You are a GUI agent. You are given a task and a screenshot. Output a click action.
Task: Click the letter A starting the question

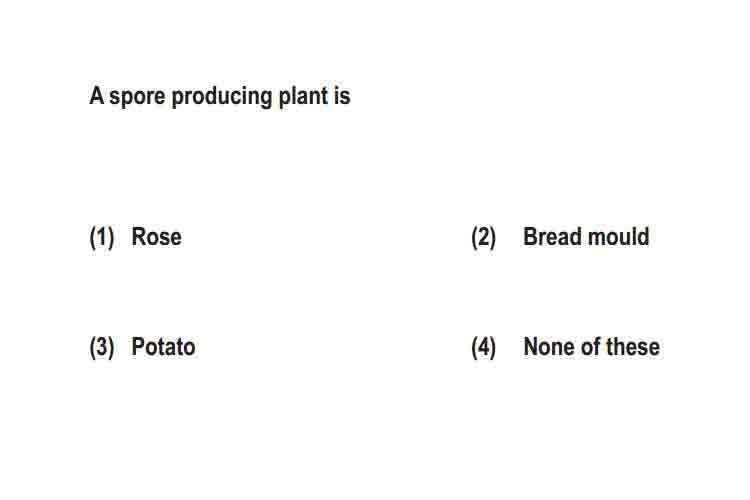pyautogui.click(x=97, y=95)
